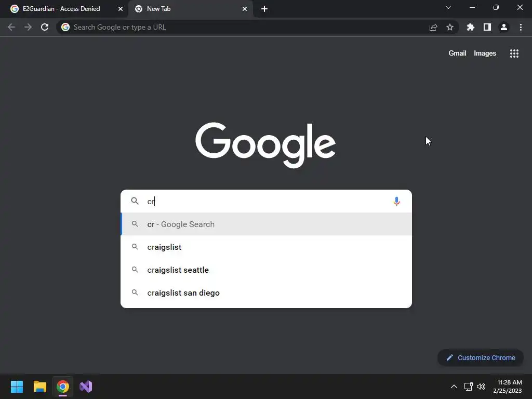Open the Gmail link

click(457, 54)
